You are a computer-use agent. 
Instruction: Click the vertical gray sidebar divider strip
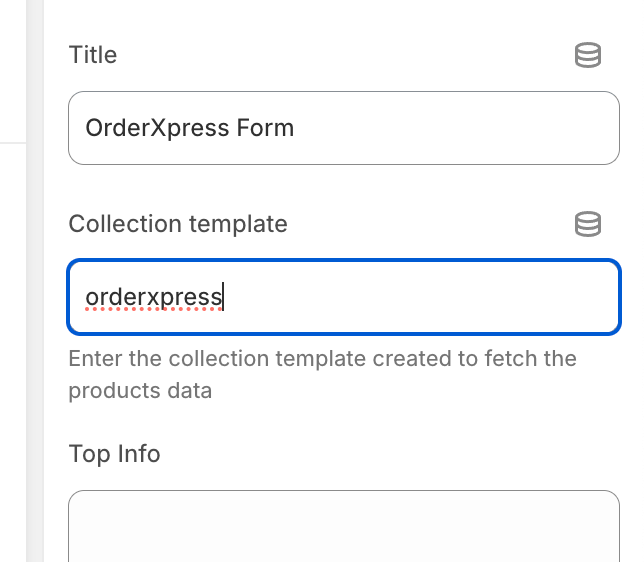click(x=35, y=300)
